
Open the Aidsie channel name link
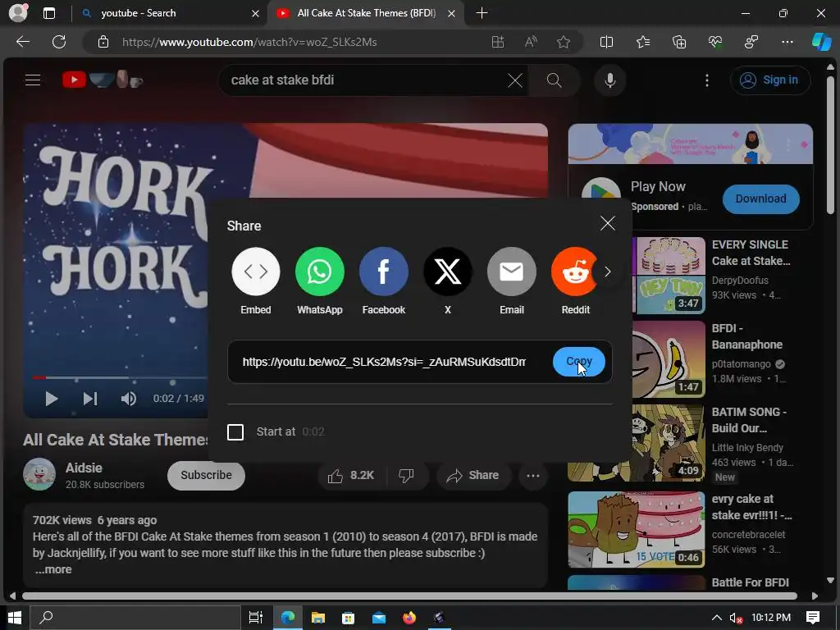(x=84, y=468)
